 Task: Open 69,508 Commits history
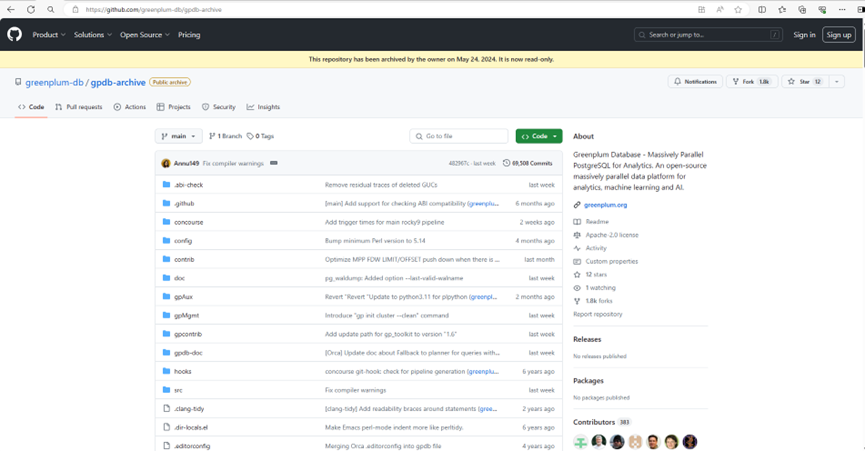[x=527, y=163]
